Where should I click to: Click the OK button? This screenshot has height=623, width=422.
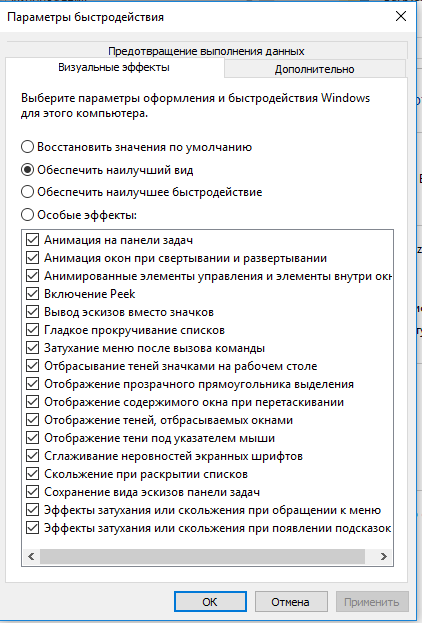[210, 602]
